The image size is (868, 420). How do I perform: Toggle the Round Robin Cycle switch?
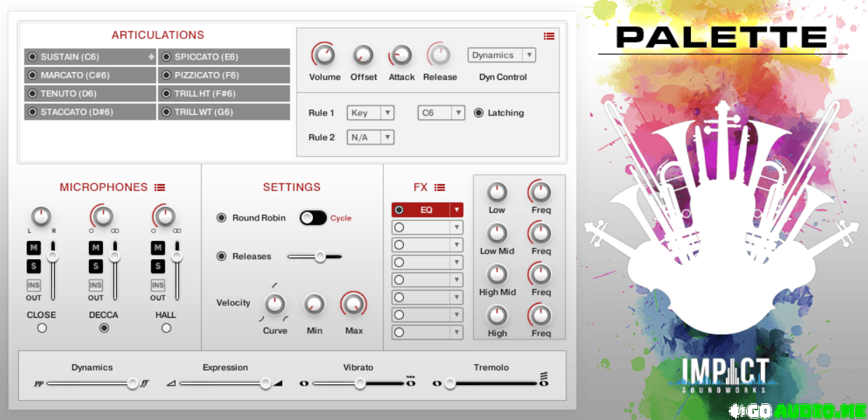[x=313, y=218]
